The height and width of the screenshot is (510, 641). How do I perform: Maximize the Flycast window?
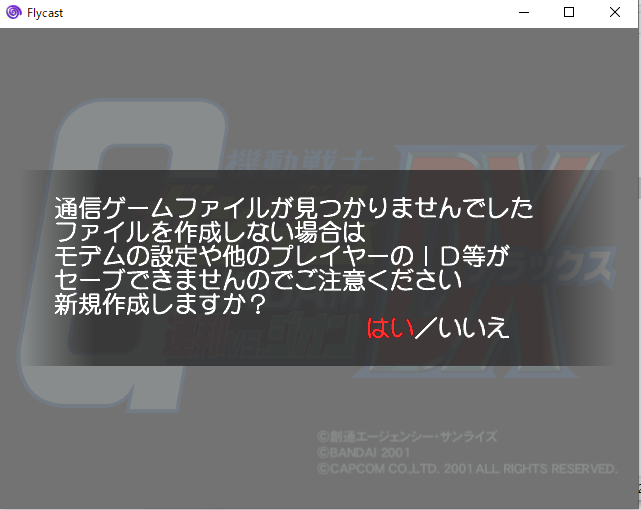point(569,13)
